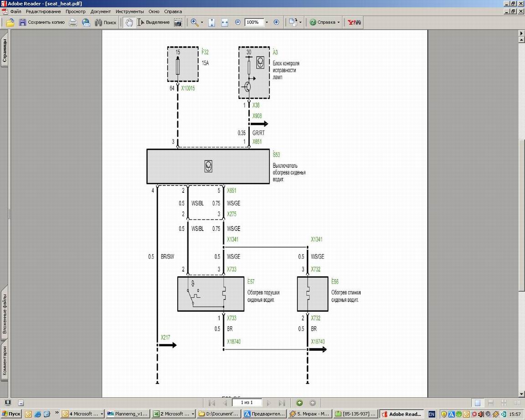This screenshot has width=525, height=420.
Task: Click the Сохранить копию button
Action: pos(41,22)
